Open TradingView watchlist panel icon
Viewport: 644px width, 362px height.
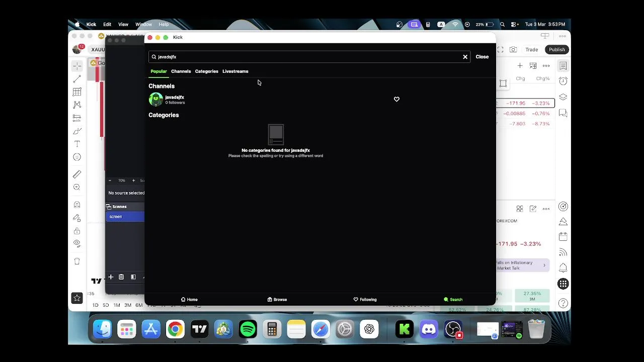tap(563, 66)
